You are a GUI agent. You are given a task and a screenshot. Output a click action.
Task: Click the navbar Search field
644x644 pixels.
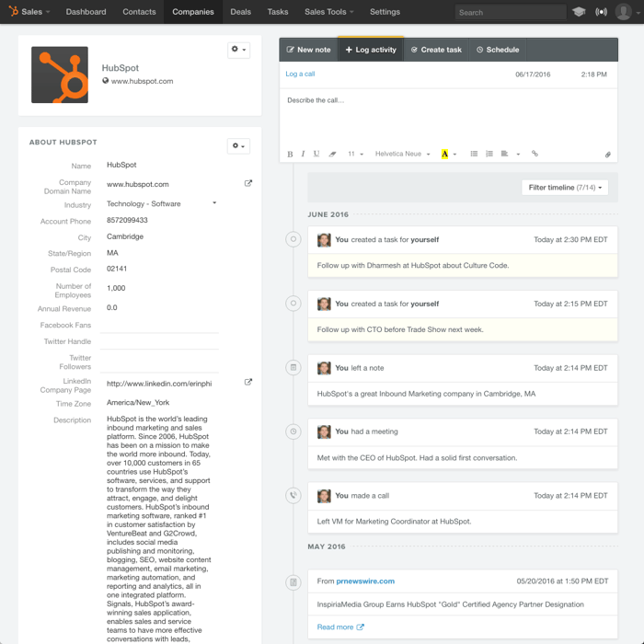510,12
